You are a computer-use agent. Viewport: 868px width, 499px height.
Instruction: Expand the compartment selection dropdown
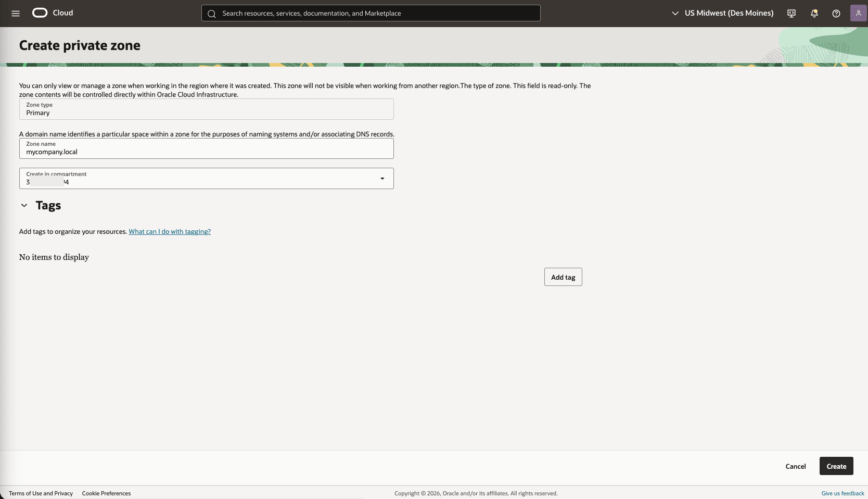point(382,179)
